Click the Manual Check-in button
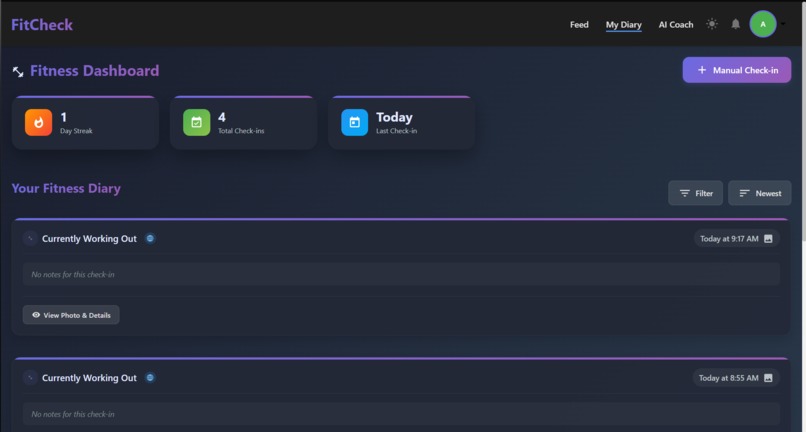The height and width of the screenshot is (432, 806). coord(737,70)
